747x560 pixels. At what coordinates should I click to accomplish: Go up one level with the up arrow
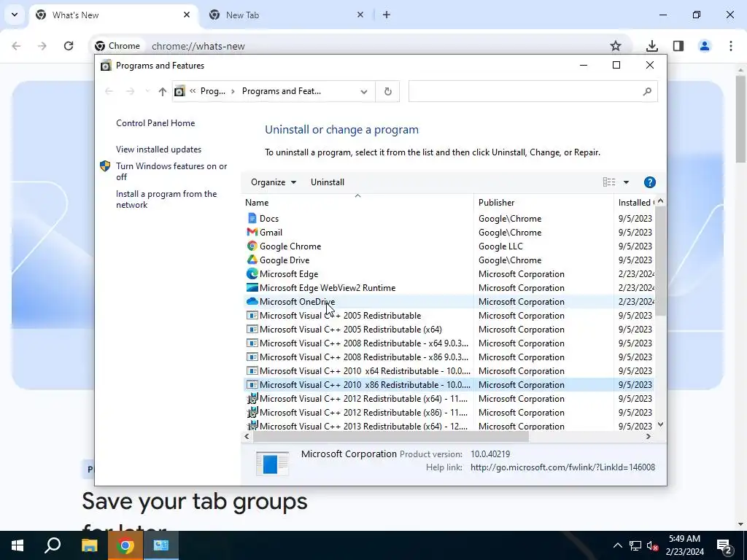click(163, 91)
